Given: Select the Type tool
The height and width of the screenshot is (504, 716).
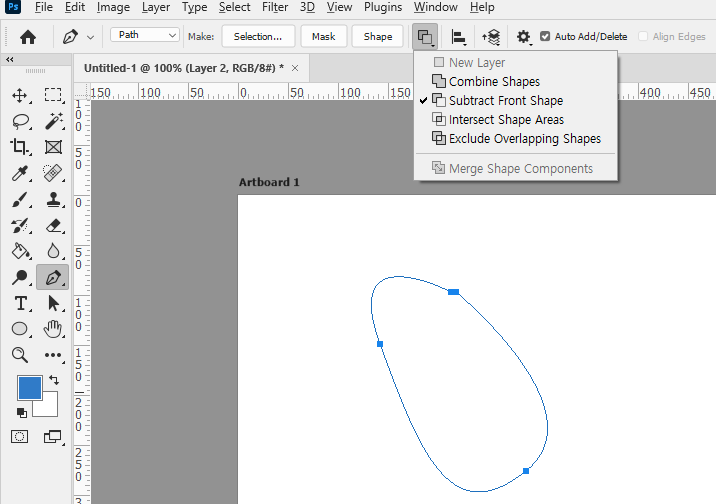Looking at the screenshot, I should [x=21, y=303].
